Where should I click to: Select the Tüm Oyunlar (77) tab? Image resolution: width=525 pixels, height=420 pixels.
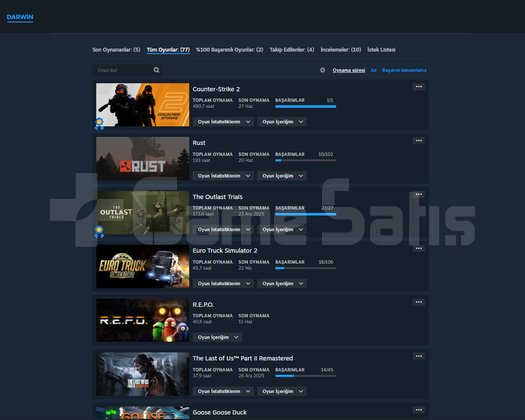[168, 50]
